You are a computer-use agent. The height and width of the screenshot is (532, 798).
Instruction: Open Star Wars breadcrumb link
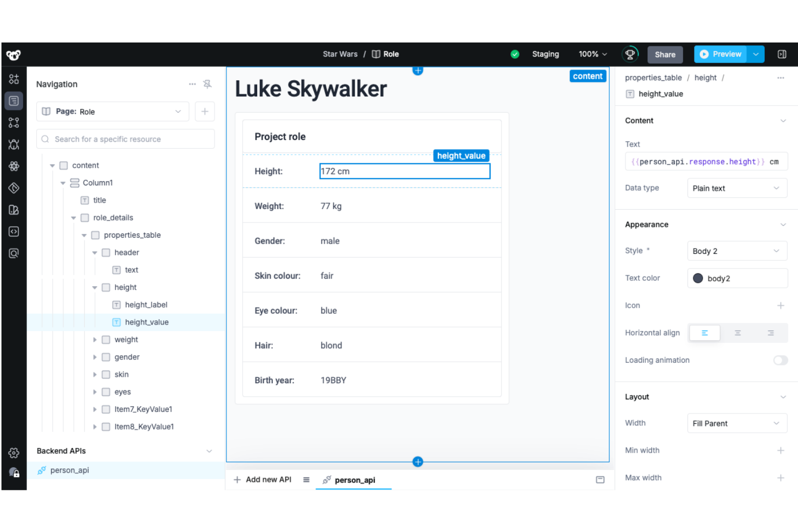340,54
